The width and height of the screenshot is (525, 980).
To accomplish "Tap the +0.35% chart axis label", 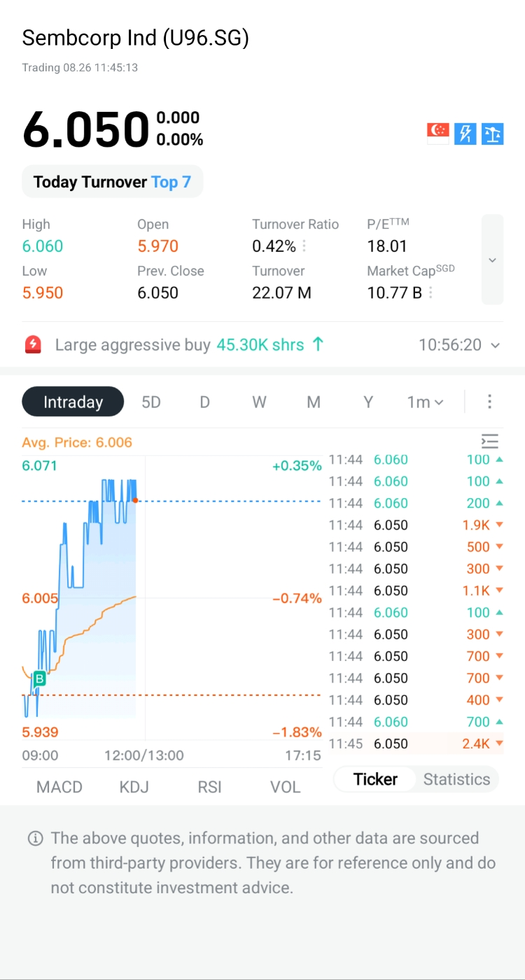I will pyautogui.click(x=297, y=466).
